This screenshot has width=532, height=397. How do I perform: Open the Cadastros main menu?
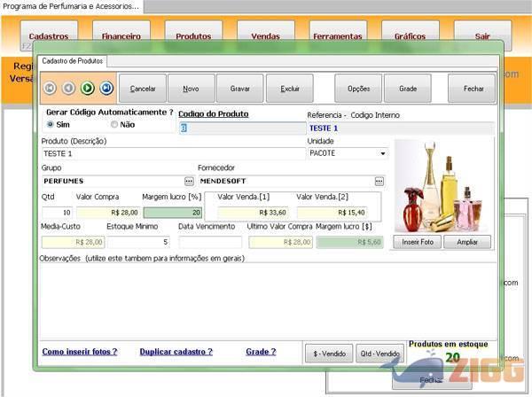click(48, 36)
